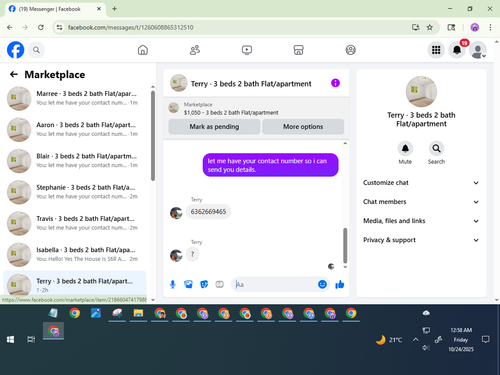
Task: Open the Aaron conversation
Action: (x=75, y=129)
